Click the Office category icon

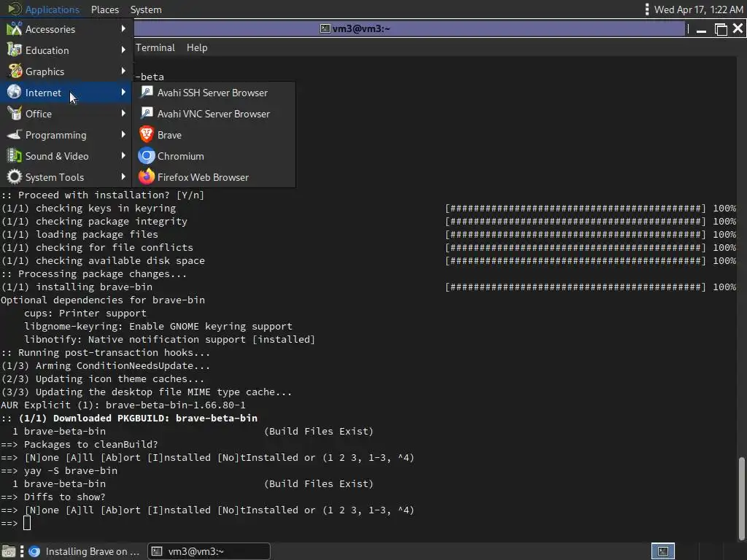[15, 114]
